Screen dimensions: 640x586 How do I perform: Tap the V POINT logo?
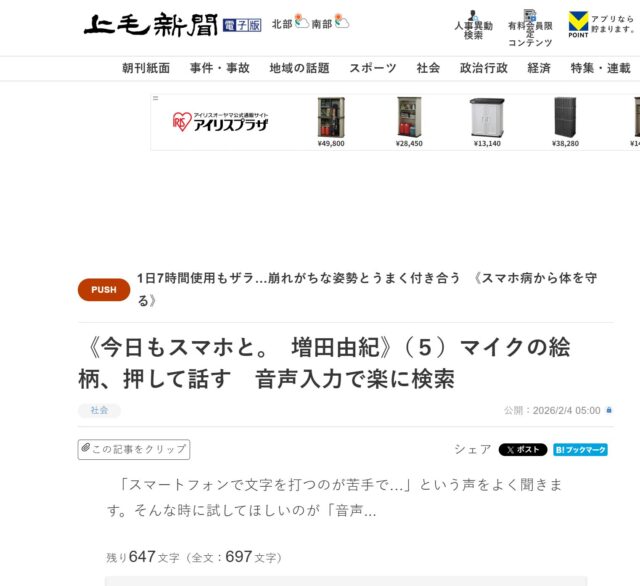click(x=578, y=24)
